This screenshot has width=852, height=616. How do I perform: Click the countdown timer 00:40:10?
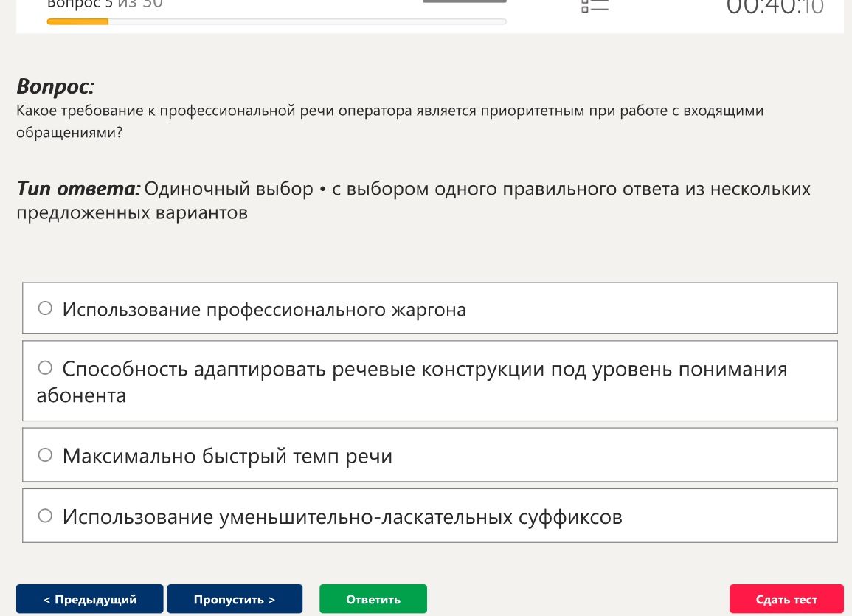tap(775, 7)
